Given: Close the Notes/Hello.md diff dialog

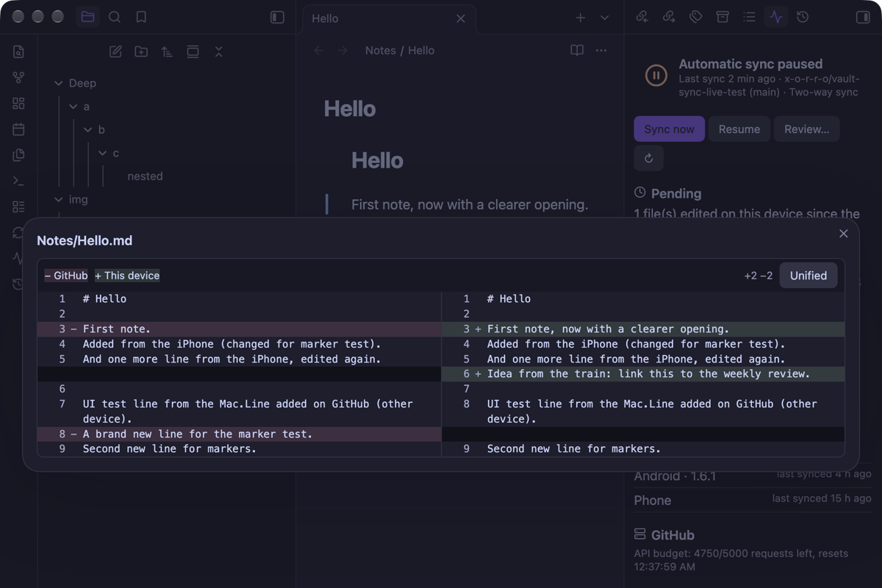Looking at the screenshot, I should click(844, 234).
